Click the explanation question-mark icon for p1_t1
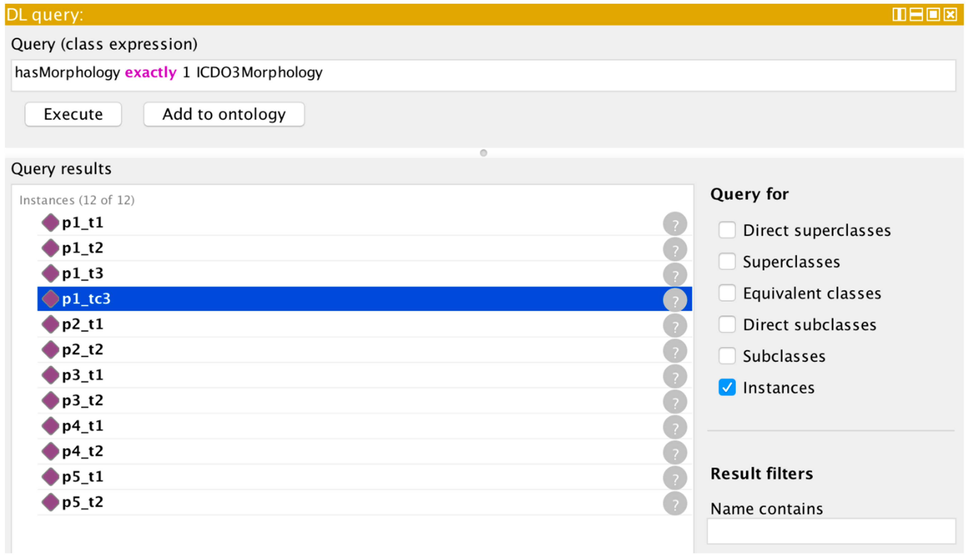 (x=675, y=224)
